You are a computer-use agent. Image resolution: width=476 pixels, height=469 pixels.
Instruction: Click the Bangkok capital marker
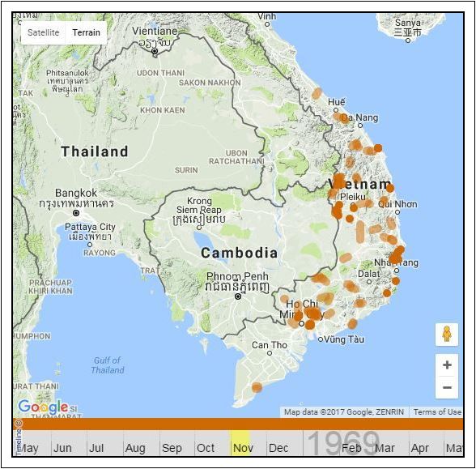click(x=76, y=213)
